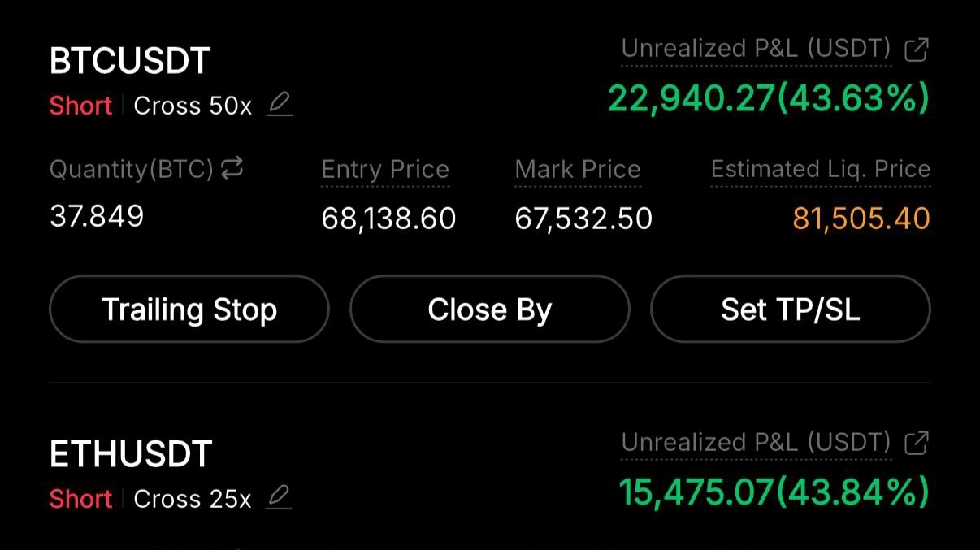Tap the pencil icon beside Cross 25x

(280, 497)
